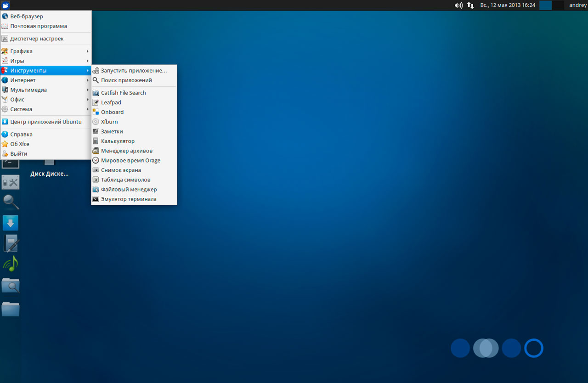Open Центр приложений Ubuntu
Viewport: 588px width, 383px height.
click(45, 122)
